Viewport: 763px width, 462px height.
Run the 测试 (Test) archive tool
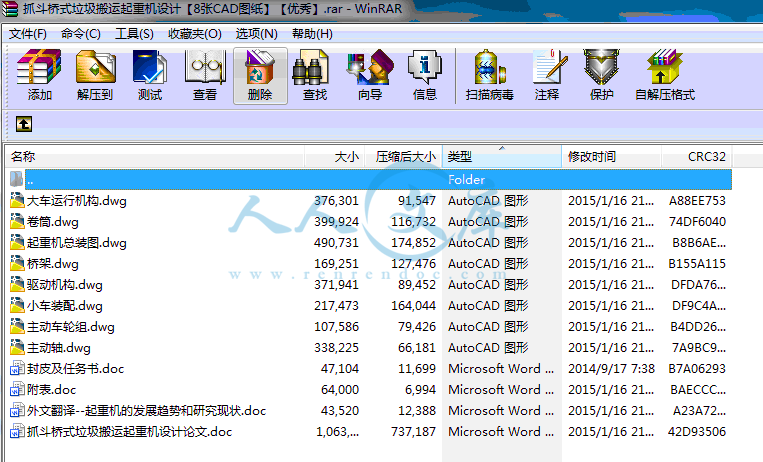(x=149, y=75)
